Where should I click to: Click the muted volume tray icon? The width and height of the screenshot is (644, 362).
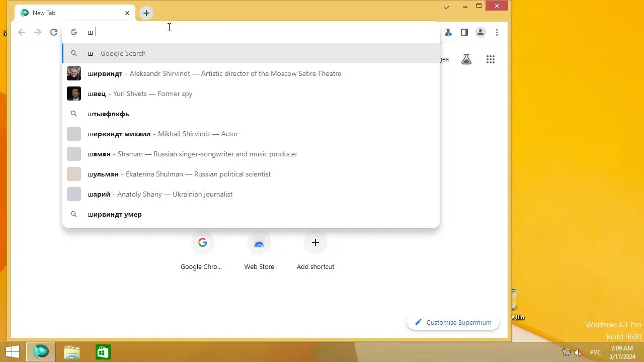point(579,352)
